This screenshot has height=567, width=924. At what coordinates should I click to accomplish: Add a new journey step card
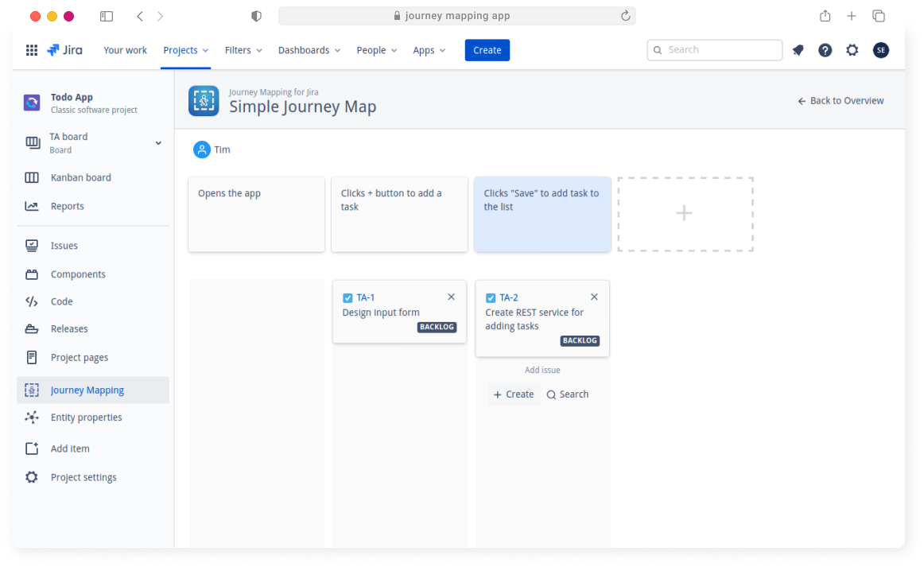[685, 214]
